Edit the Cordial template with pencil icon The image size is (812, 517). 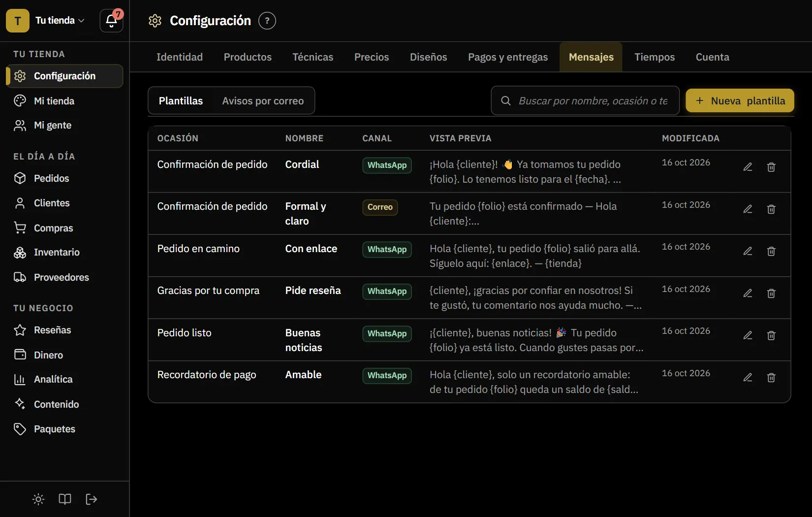click(x=748, y=167)
